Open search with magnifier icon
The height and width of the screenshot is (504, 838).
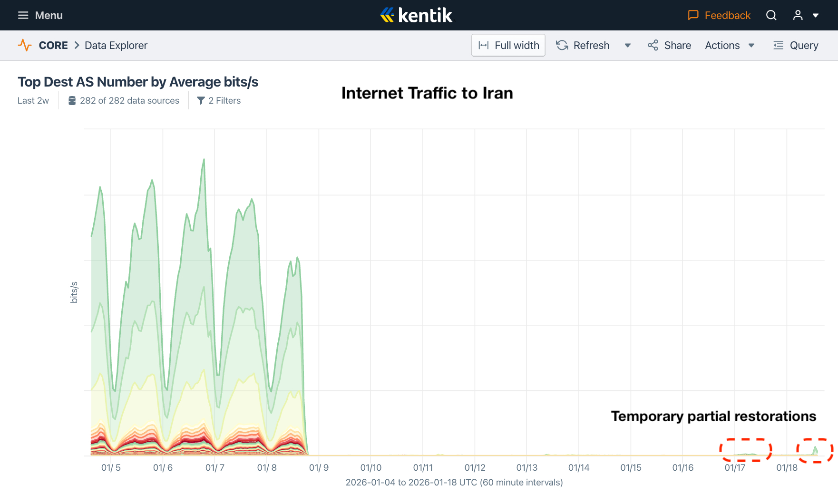click(x=771, y=15)
